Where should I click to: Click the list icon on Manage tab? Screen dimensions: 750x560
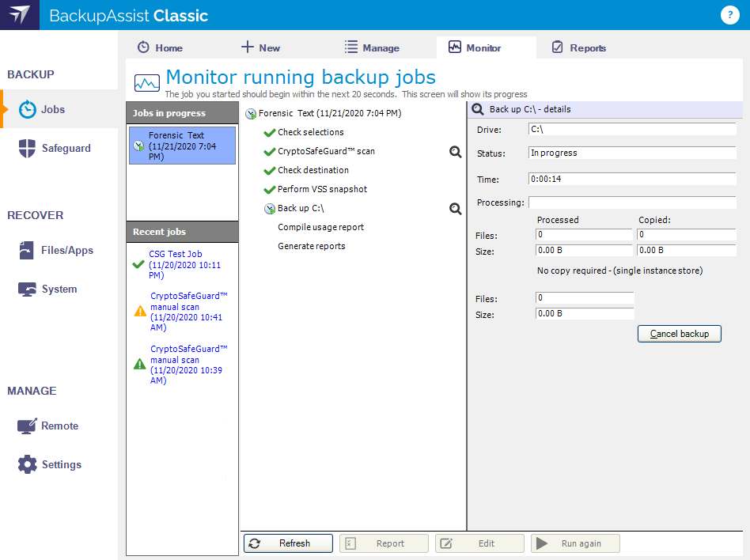[351, 47]
